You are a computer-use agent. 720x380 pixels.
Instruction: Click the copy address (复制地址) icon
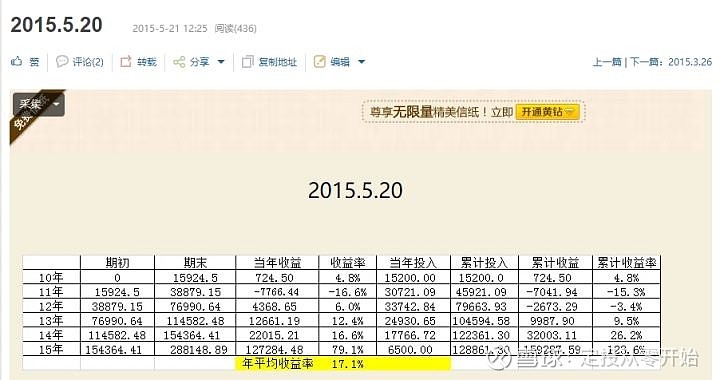point(248,61)
